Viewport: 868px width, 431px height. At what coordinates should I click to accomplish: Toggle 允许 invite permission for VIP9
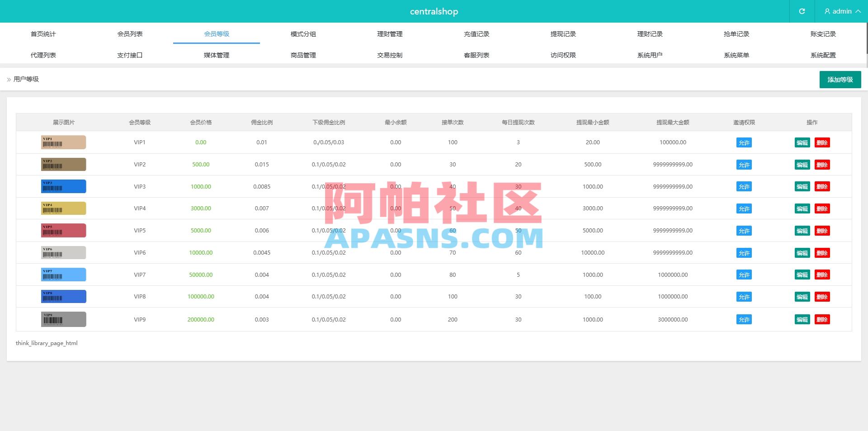coord(744,319)
